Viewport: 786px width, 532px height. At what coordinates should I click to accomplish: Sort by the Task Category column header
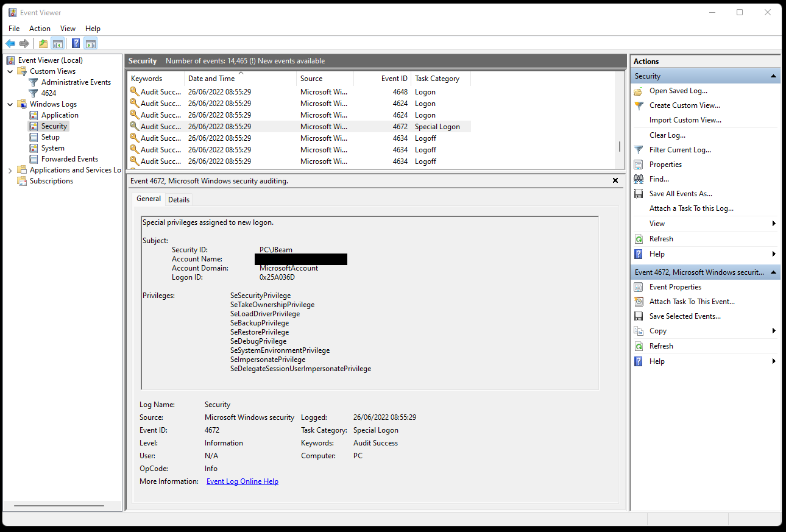[x=441, y=79]
